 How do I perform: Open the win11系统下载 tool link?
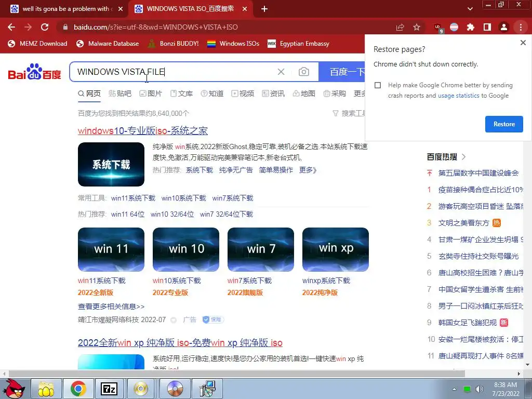point(133,198)
